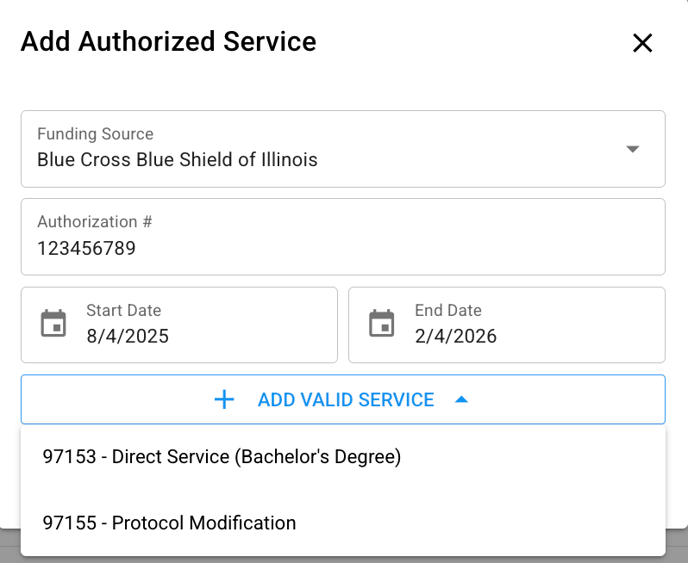Click the Funding Source field label
688x563 pixels.
(95, 134)
